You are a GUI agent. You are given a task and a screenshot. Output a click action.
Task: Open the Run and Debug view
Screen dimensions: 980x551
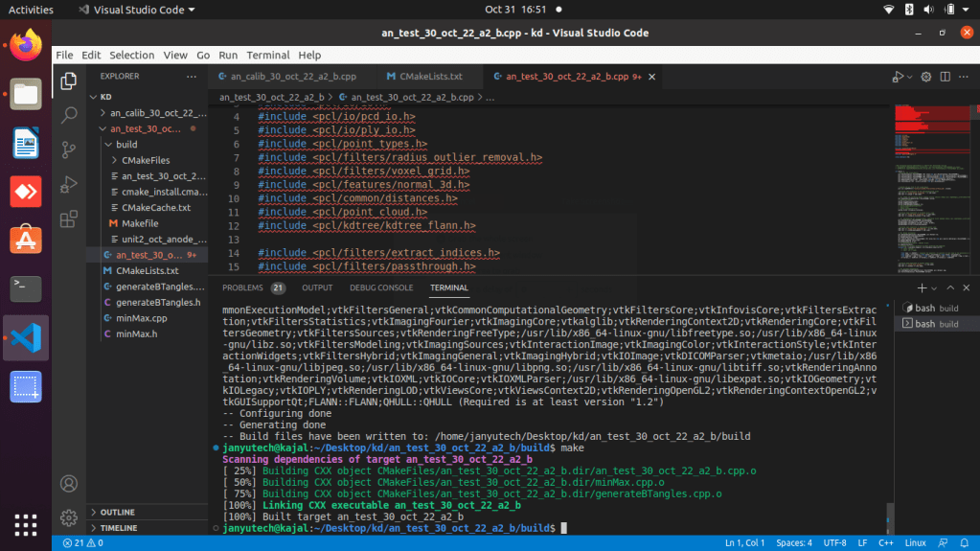[x=69, y=184]
